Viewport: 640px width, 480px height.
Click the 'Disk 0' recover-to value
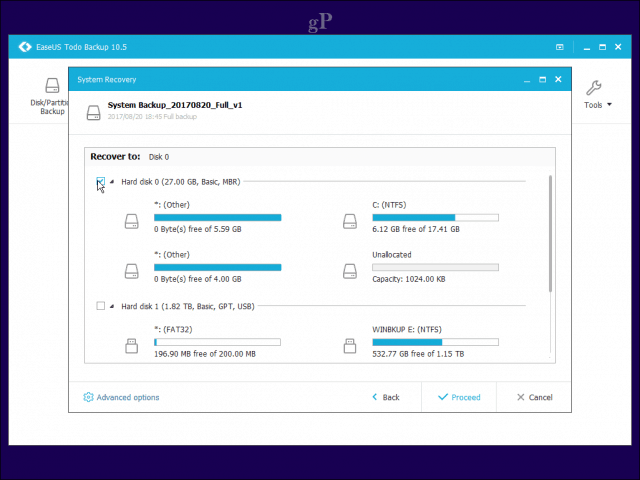pos(159,157)
